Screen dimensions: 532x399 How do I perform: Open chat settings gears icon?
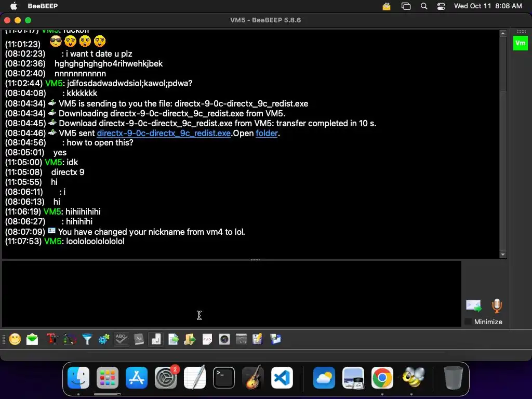point(104,339)
